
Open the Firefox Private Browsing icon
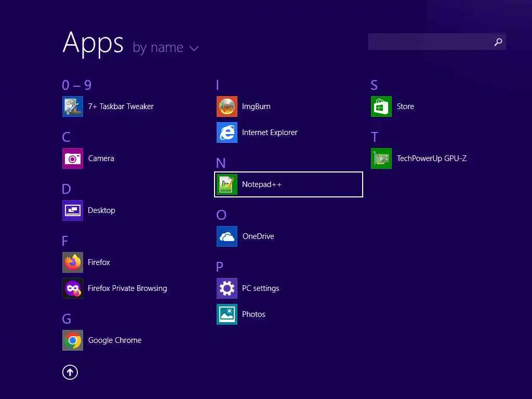click(x=73, y=288)
